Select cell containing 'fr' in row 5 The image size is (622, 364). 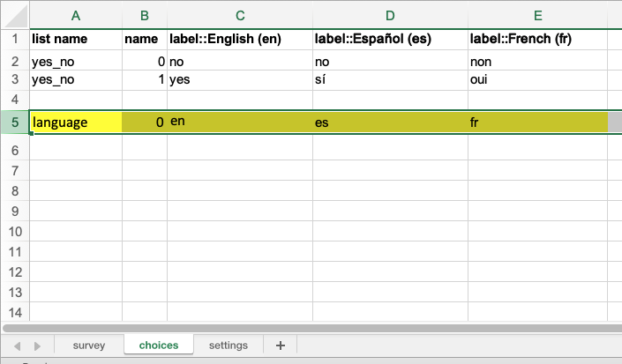(538, 122)
